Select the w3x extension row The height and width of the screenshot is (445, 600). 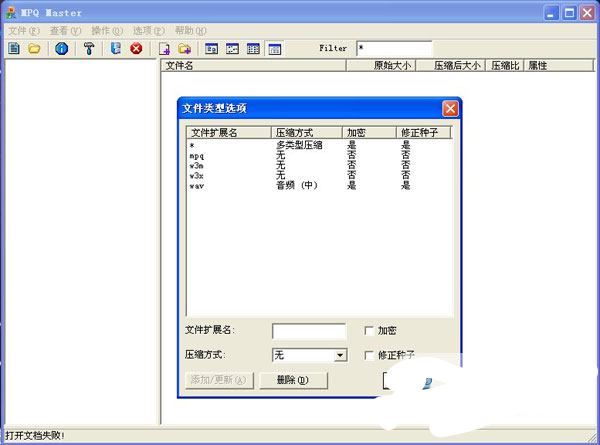point(320,176)
